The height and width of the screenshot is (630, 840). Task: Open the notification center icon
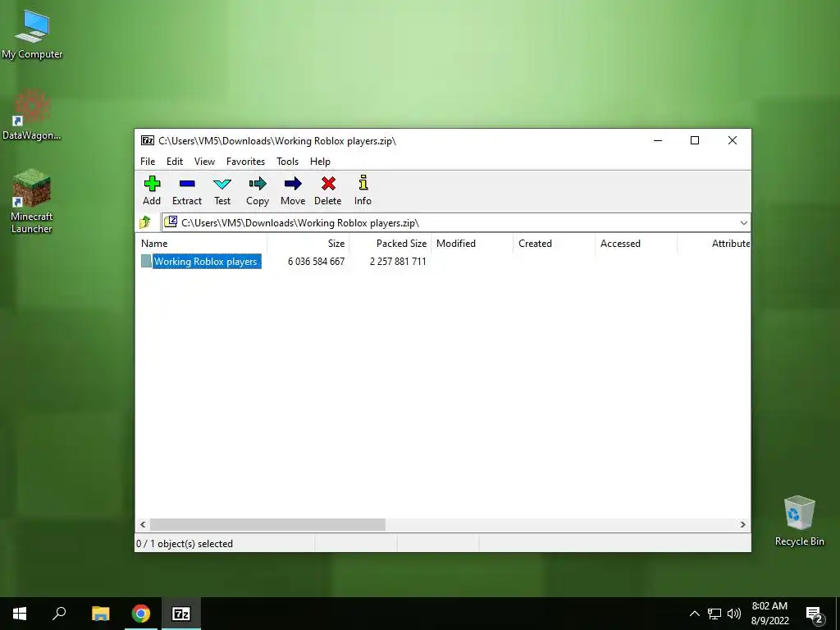[815, 614]
